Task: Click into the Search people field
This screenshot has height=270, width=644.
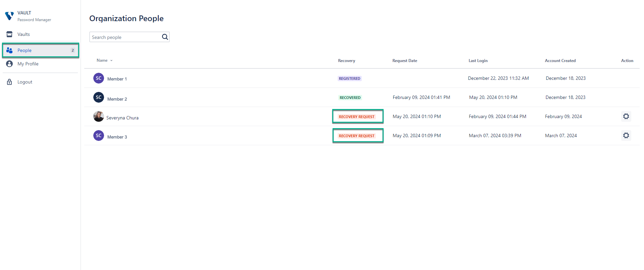Action: [125, 37]
